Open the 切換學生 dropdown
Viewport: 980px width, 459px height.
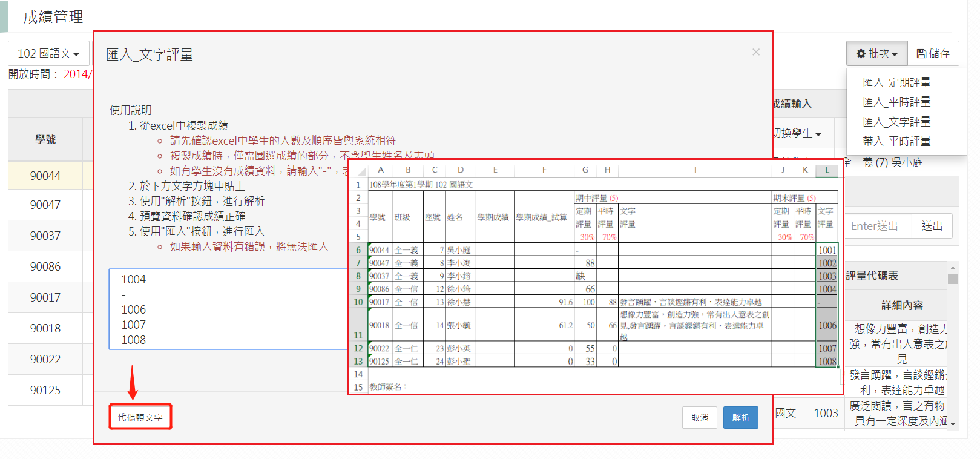point(797,133)
